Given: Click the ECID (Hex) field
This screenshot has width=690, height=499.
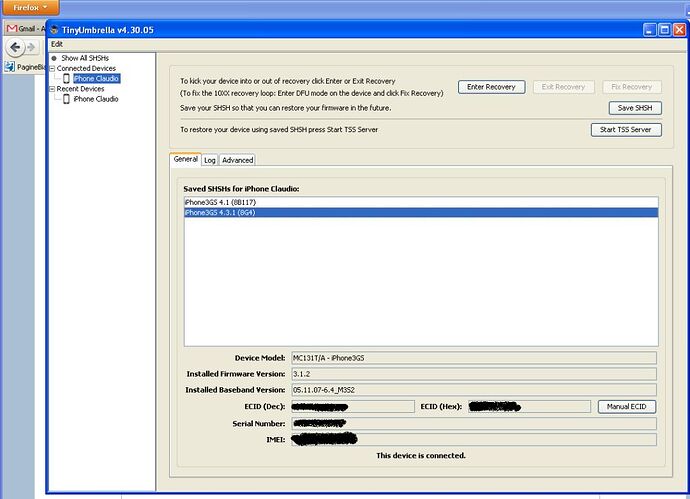Looking at the screenshot, I should [x=529, y=407].
